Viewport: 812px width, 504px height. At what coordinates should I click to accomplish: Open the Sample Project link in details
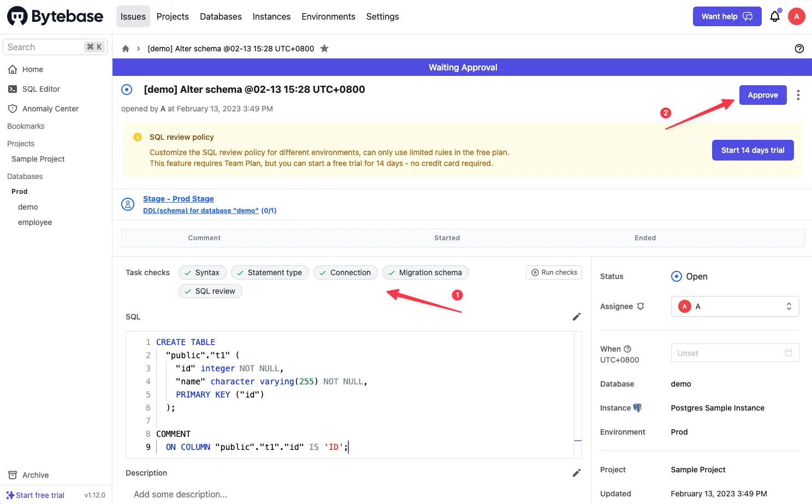coord(698,470)
